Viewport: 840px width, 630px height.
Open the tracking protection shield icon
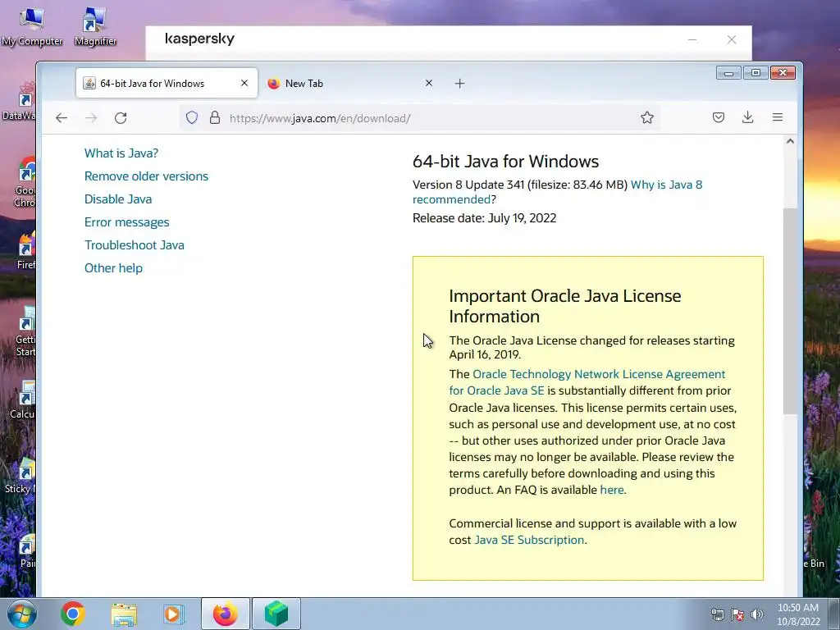192,118
